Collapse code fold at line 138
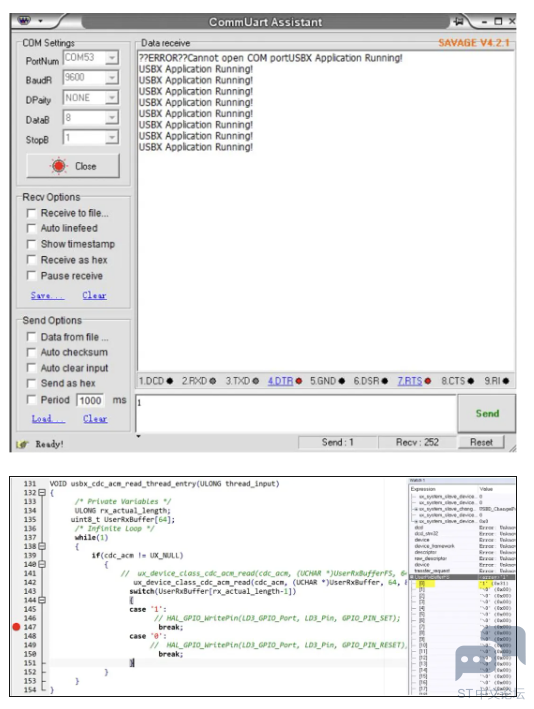534x709 pixels. [x=42, y=546]
